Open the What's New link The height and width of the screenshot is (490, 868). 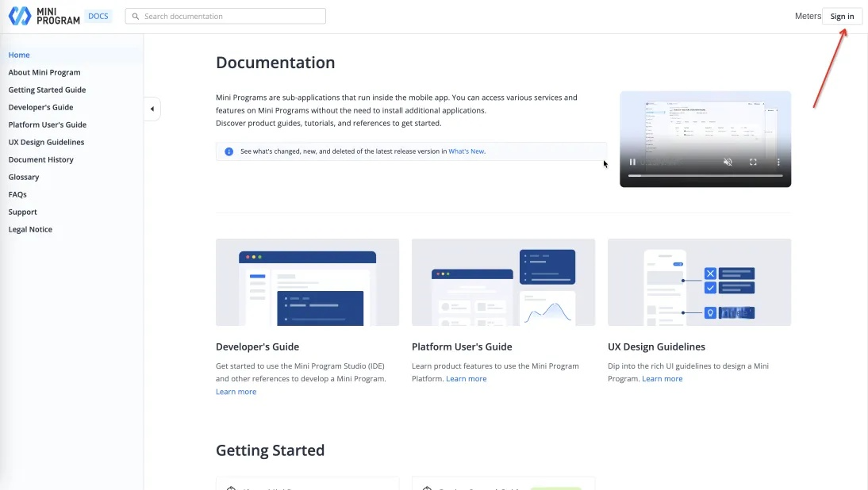click(466, 151)
